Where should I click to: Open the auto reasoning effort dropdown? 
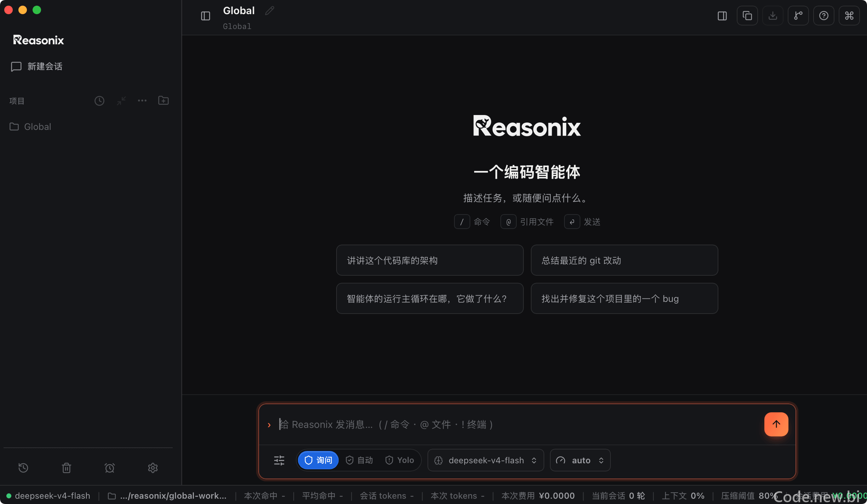point(580,460)
